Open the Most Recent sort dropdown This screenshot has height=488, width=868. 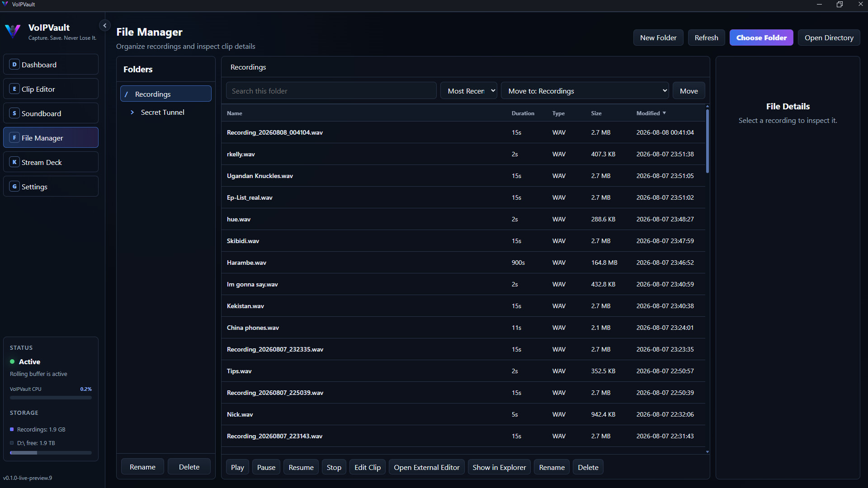pyautogui.click(x=469, y=91)
